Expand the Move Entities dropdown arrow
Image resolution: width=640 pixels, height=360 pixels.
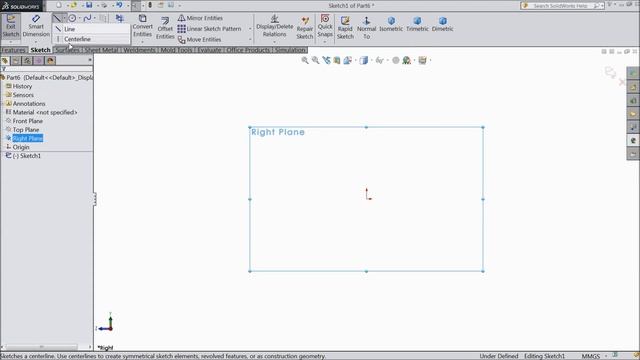[x=250, y=40]
